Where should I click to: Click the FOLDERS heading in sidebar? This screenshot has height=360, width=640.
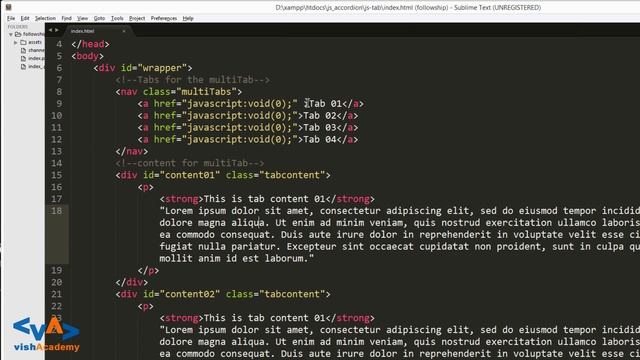click(18, 27)
